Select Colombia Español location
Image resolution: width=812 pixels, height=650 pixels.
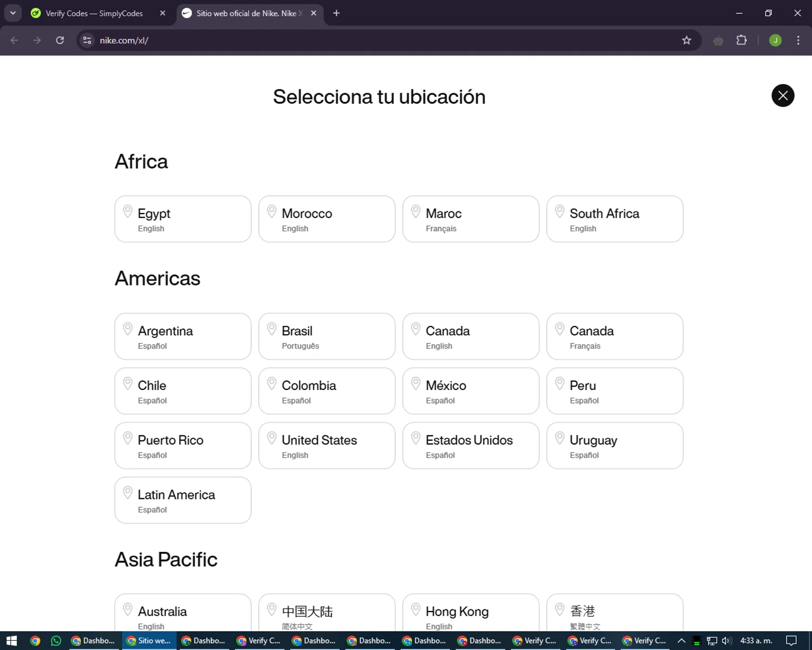[x=327, y=391]
